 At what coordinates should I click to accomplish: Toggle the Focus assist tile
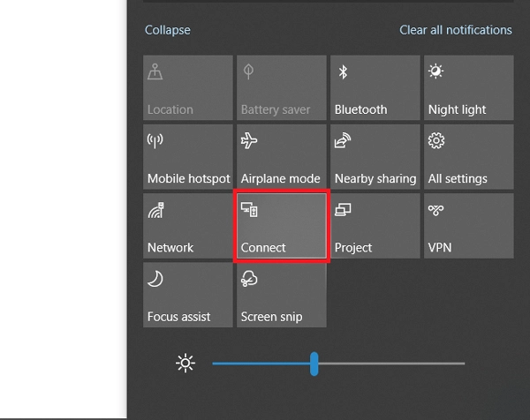click(188, 295)
